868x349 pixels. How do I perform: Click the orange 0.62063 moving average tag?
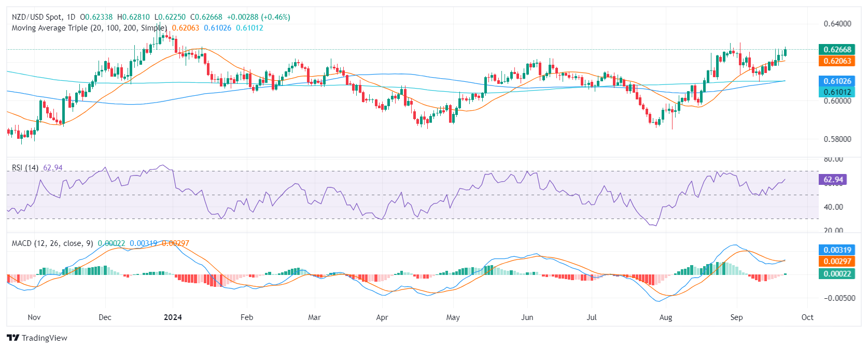(837, 61)
